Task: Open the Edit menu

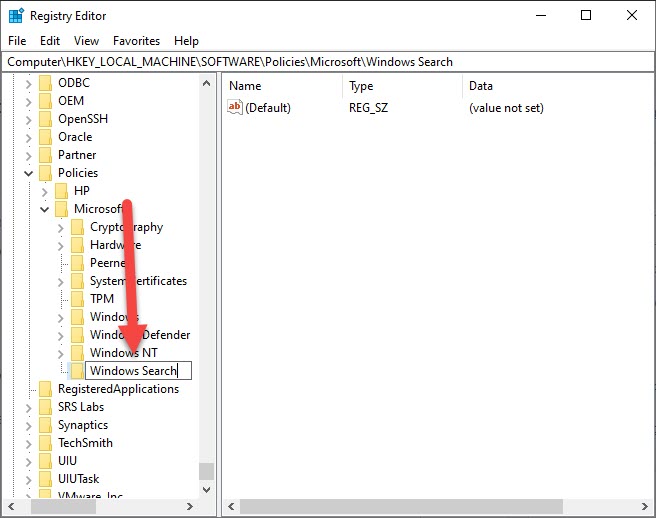Action: [x=50, y=41]
